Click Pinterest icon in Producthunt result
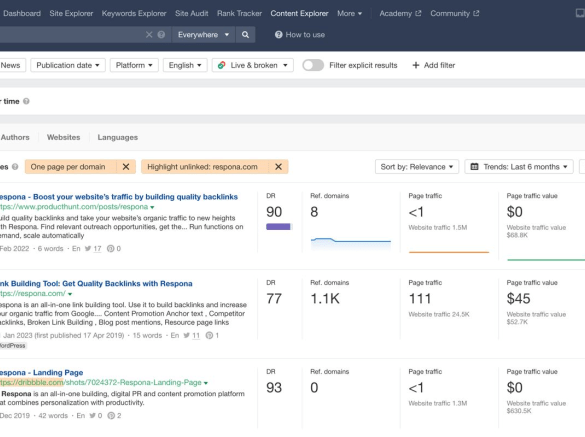Viewport: 585px width, 437px height. point(110,249)
